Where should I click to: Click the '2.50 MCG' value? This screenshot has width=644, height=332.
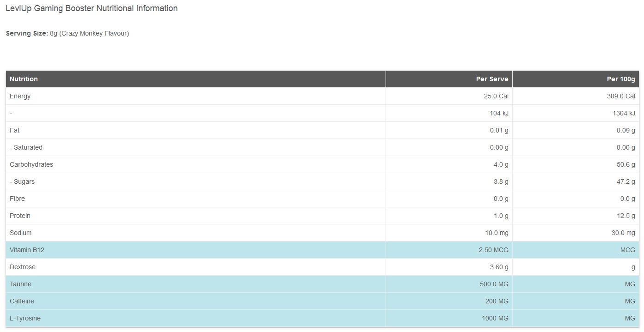coord(495,250)
